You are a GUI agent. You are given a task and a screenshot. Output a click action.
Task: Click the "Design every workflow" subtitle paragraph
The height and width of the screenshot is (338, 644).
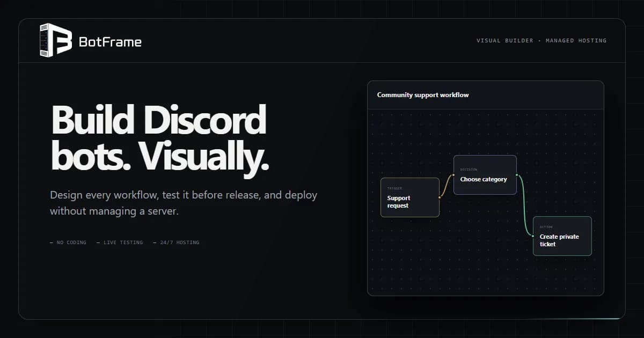click(184, 203)
